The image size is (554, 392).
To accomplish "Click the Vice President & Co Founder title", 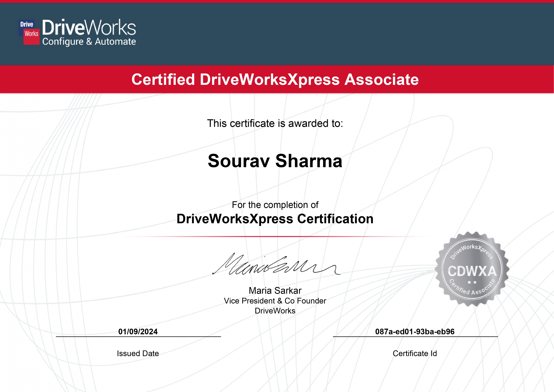I will [x=275, y=301].
